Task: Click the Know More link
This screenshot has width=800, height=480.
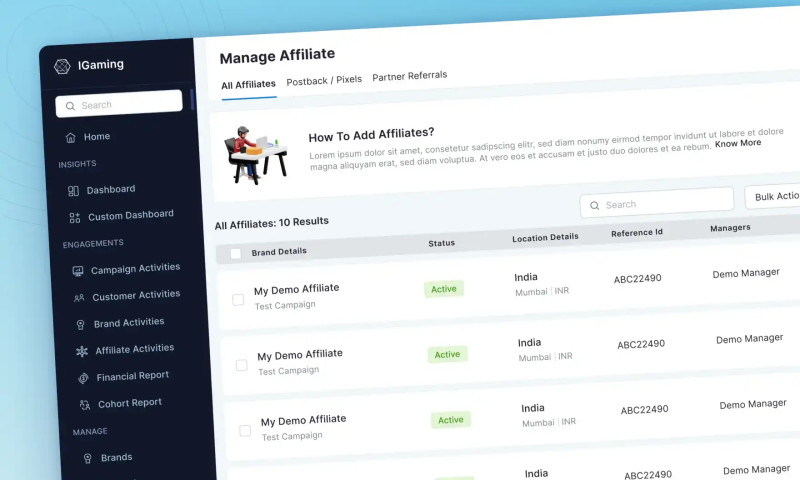Action: coord(738,143)
